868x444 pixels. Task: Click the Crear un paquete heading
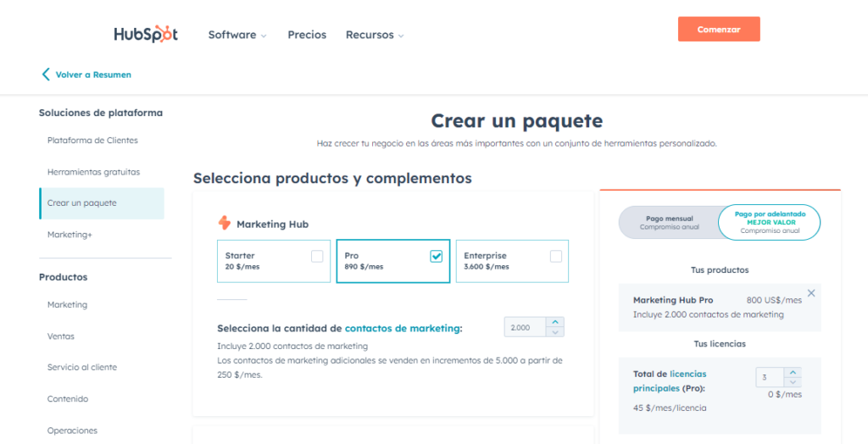pos(516,120)
